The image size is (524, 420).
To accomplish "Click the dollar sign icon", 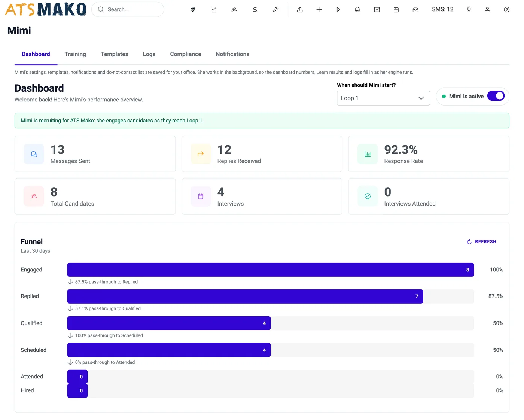I will pos(255,10).
